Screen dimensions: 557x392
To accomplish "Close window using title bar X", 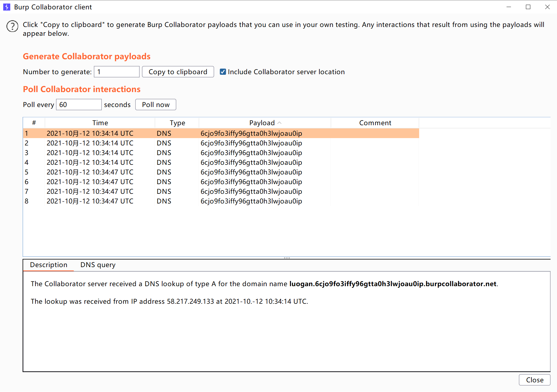I will (547, 7).
